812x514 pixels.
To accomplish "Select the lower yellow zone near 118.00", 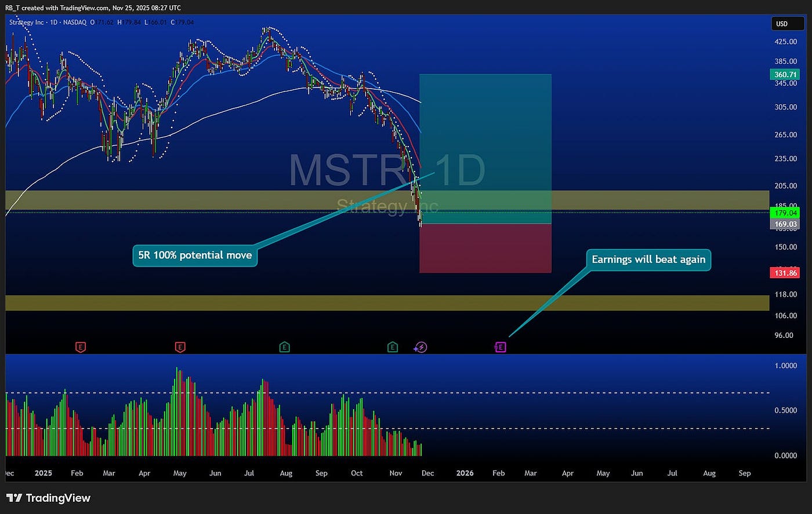I will tap(387, 303).
